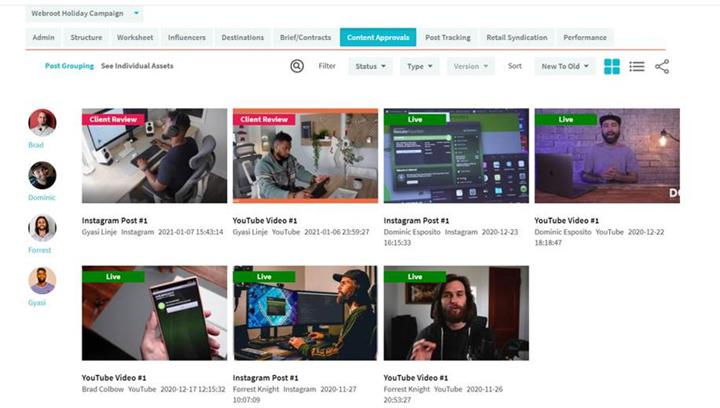Click Live badge on Brad Colbow video
720x408 pixels.
point(113,277)
